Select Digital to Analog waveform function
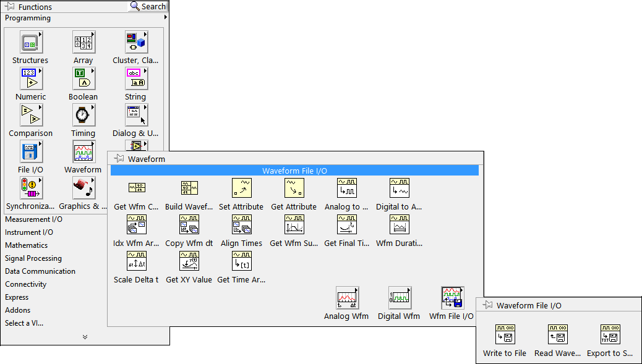 (399, 188)
